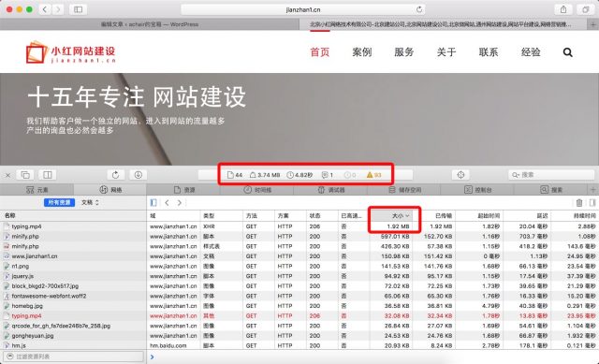Go back with Safari's back arrow
The height and width of the screenshot is (364, 599).
(x=45, y=9)
